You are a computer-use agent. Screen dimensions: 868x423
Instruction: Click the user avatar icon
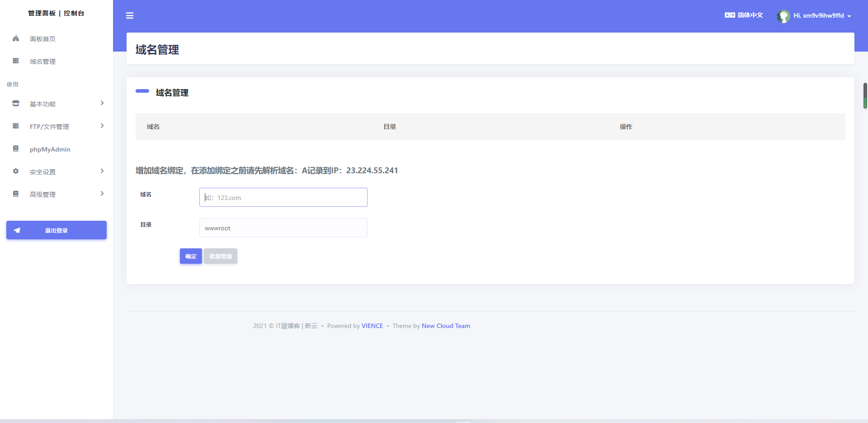tap(783, 16)
